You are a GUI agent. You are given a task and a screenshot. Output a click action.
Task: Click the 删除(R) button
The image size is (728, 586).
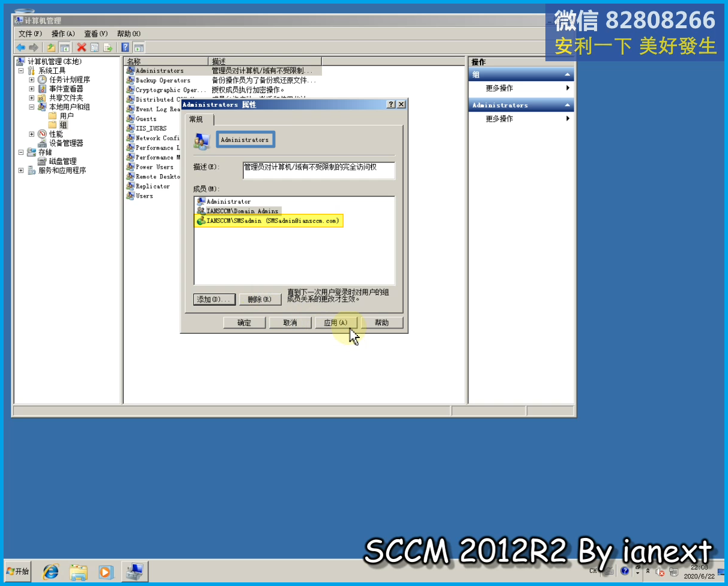click(260, 299)
